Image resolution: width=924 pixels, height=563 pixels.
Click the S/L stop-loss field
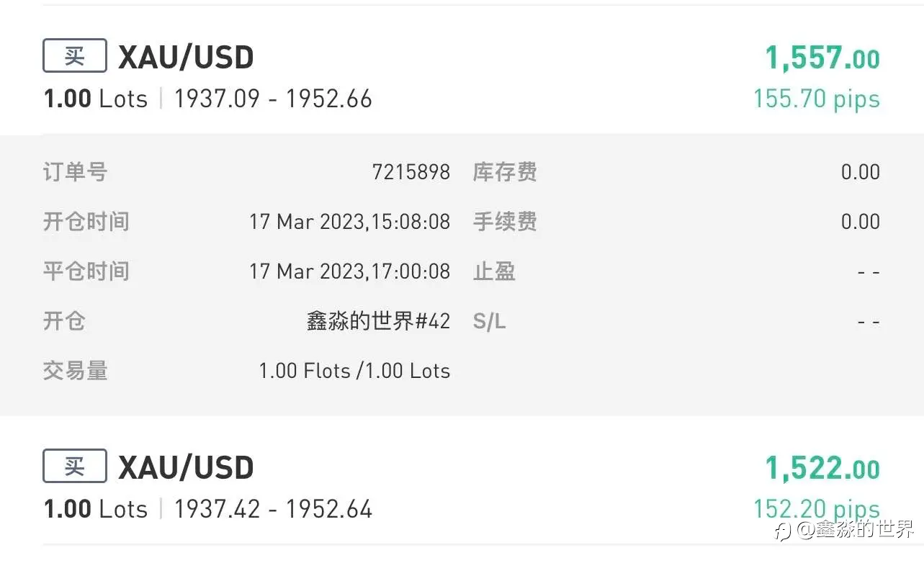tap(869, 321)
